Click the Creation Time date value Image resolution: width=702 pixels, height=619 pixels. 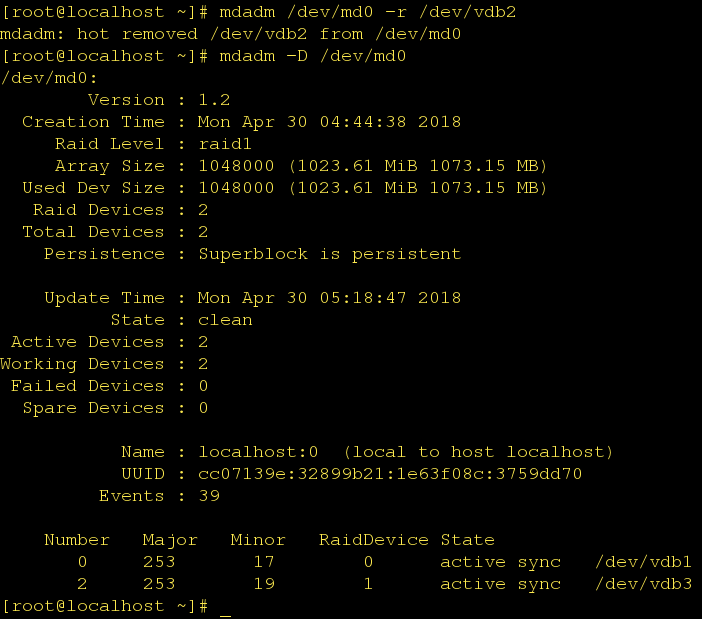329,121
